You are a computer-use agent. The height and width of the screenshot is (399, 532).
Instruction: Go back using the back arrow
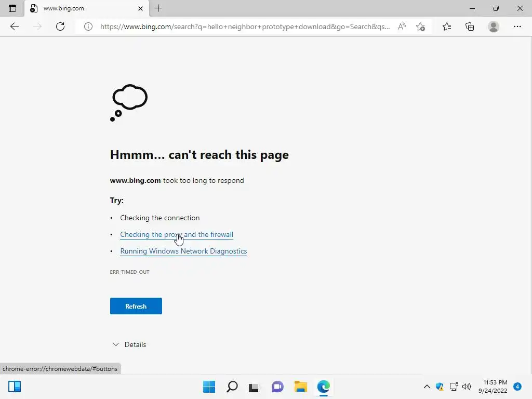14,26
